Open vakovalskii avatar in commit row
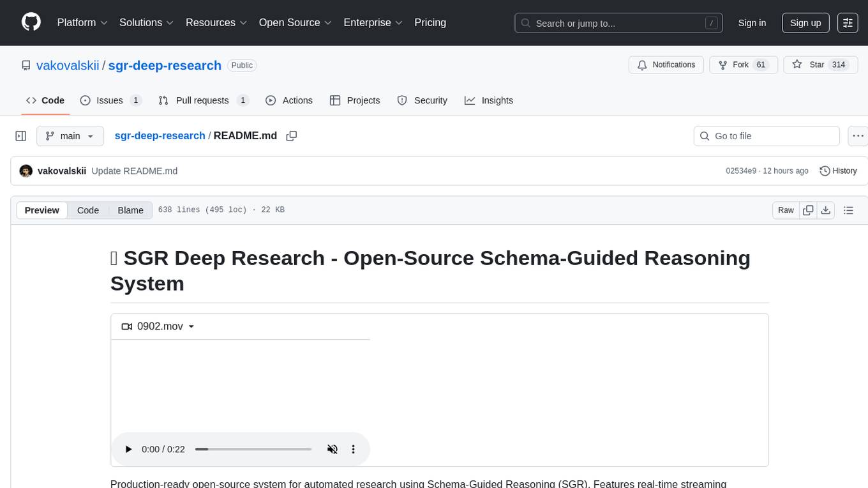 (x=26, y=171)
